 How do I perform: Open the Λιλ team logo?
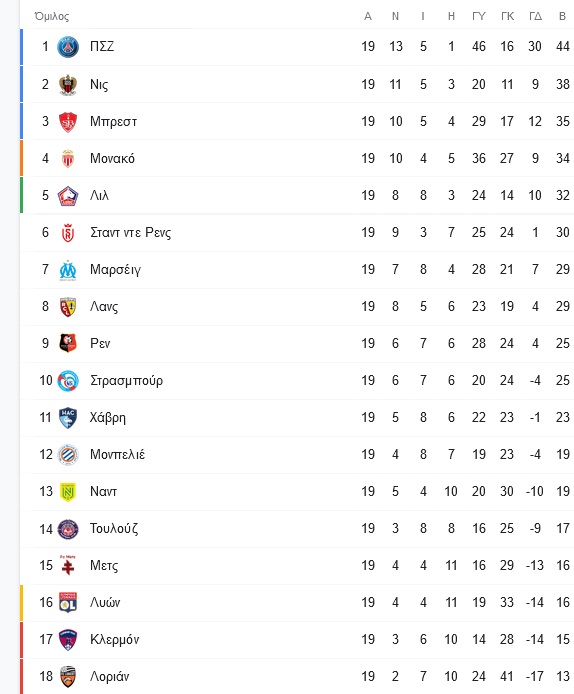[68, 196]
